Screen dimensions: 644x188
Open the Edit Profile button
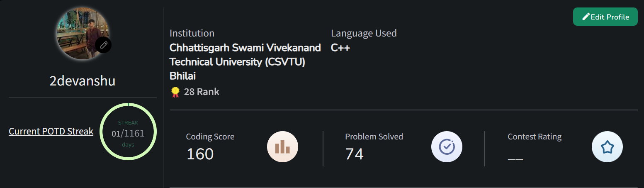(605, 17)
